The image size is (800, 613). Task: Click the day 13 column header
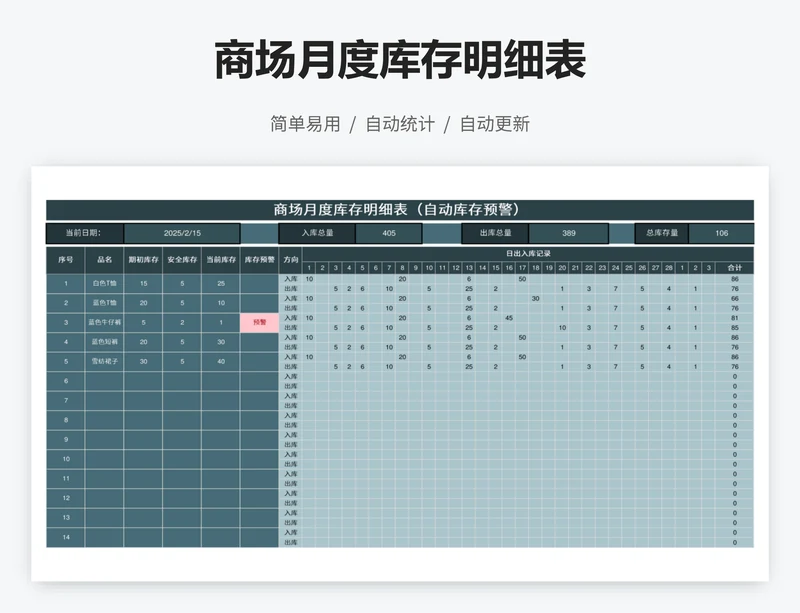point(469,268)
